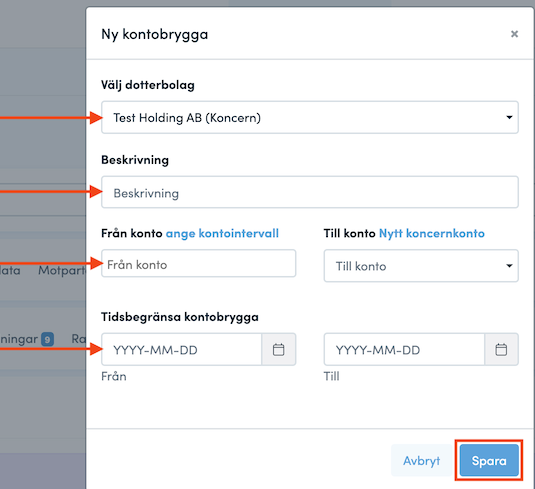The height and width of the screenshot is (489, 535).
Task: Click the Välj dotterbolag label
Action: [x=148, y=85]
